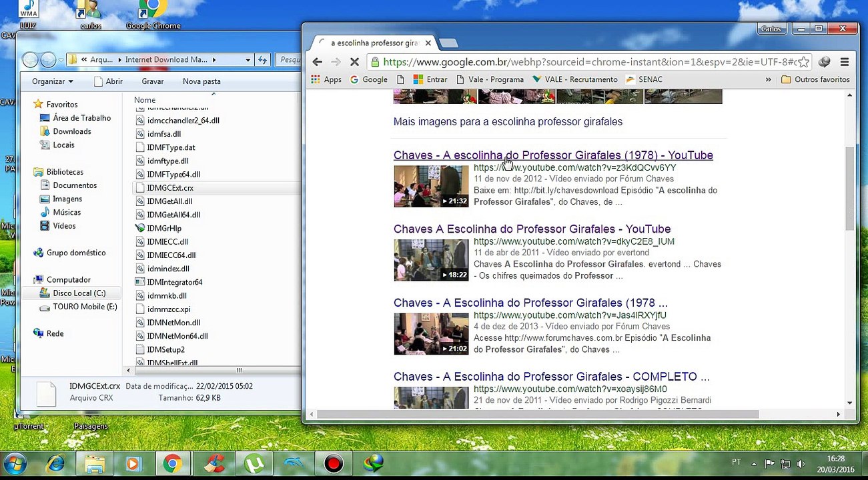This screenshot has height=480, width=868.
Task: Open the Chrome menu (three lines) icon
Action: [x=845, y=62]
